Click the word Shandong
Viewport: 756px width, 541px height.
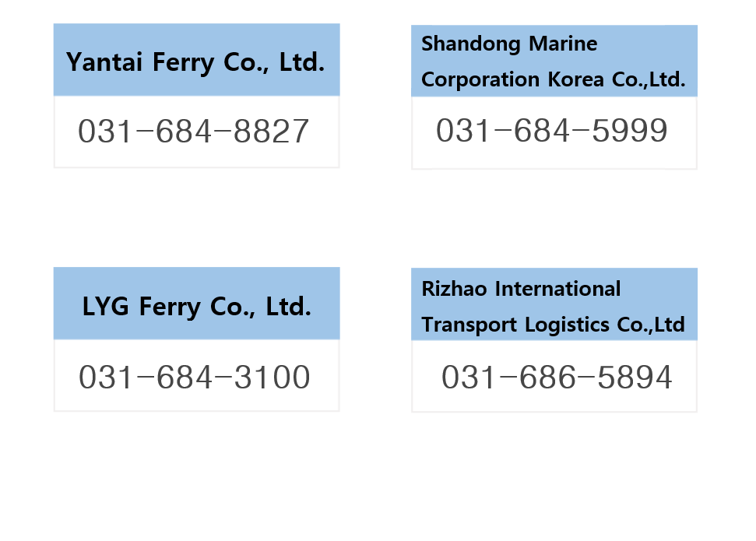point(471,44)
